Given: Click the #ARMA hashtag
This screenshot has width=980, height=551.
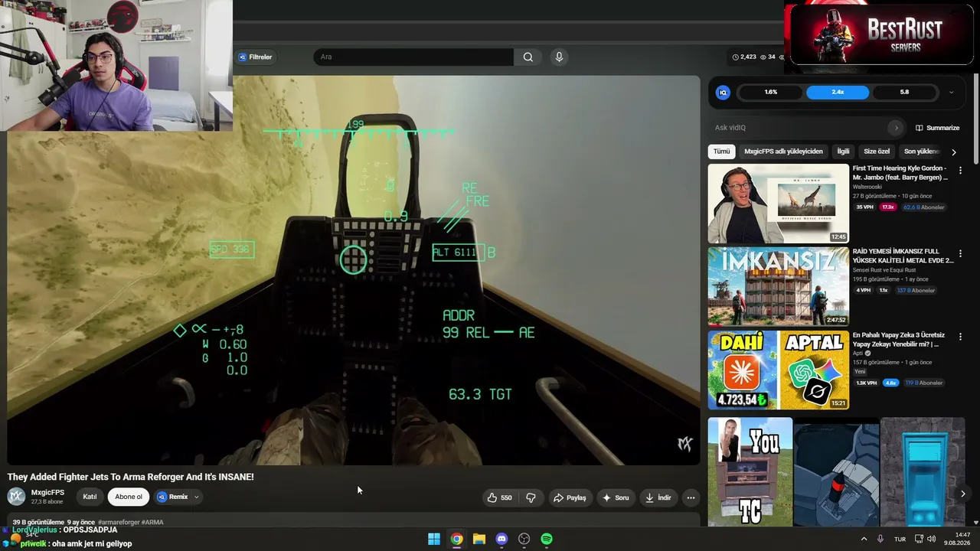Looking at the screenshot, I should coord(153,522).
